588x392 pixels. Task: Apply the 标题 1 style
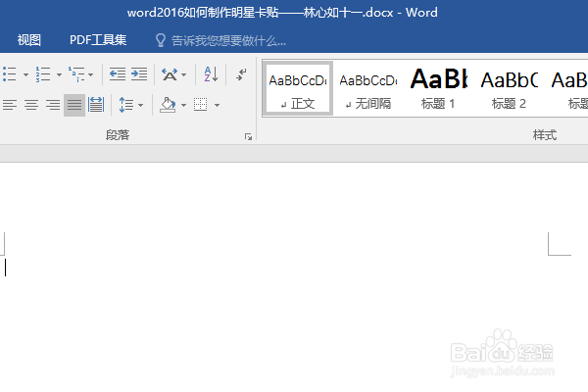[438, 88]
